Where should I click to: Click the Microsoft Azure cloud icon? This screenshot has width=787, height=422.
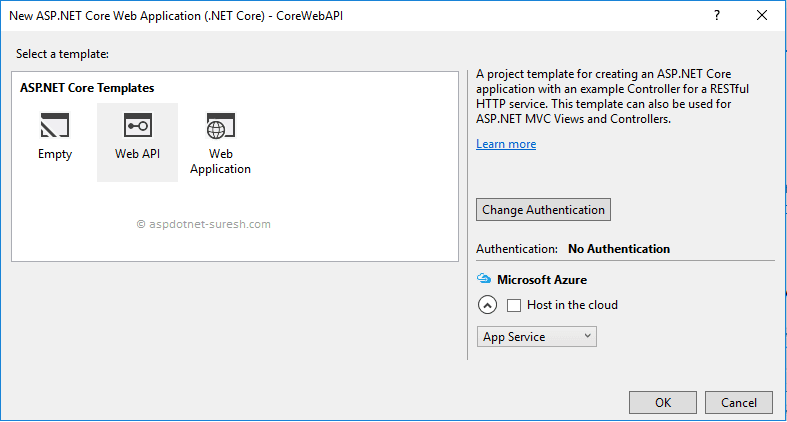[484, 278]
